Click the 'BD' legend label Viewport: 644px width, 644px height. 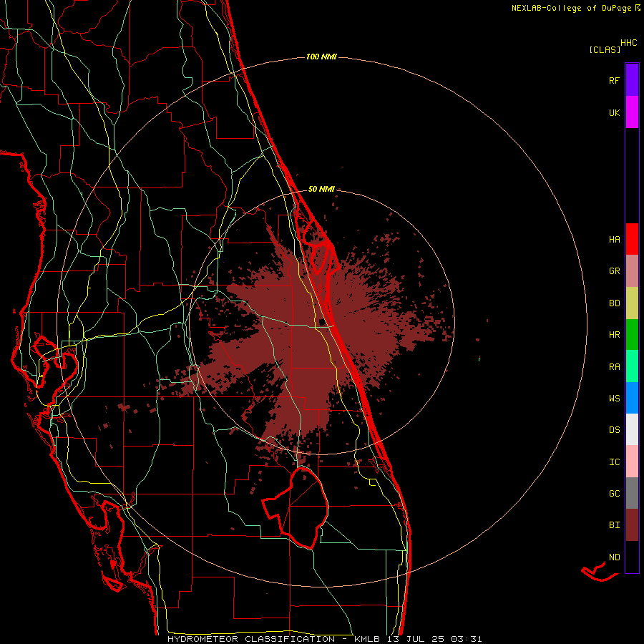(x=614, y=303)
